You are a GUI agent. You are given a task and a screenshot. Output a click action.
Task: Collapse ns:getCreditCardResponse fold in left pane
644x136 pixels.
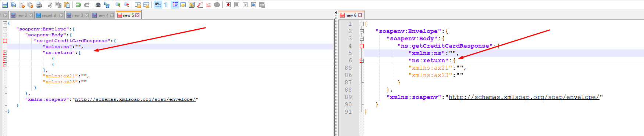pos(5,41)
